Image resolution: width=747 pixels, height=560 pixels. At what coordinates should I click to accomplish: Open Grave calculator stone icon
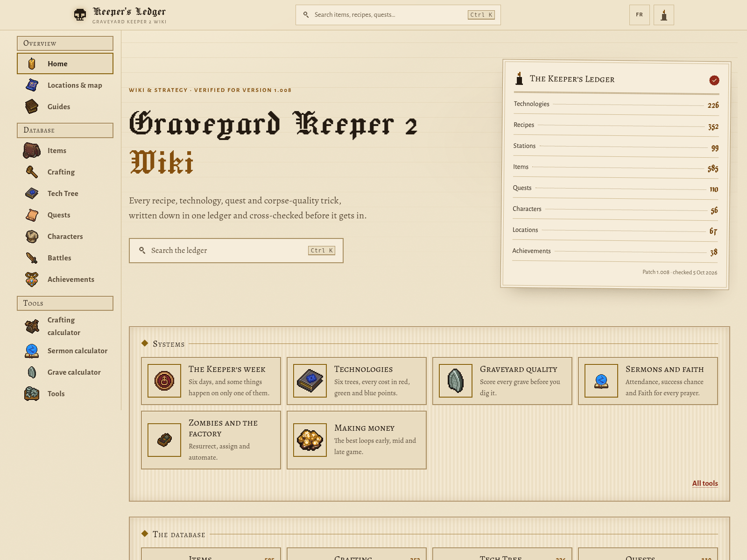pos(32,372)
